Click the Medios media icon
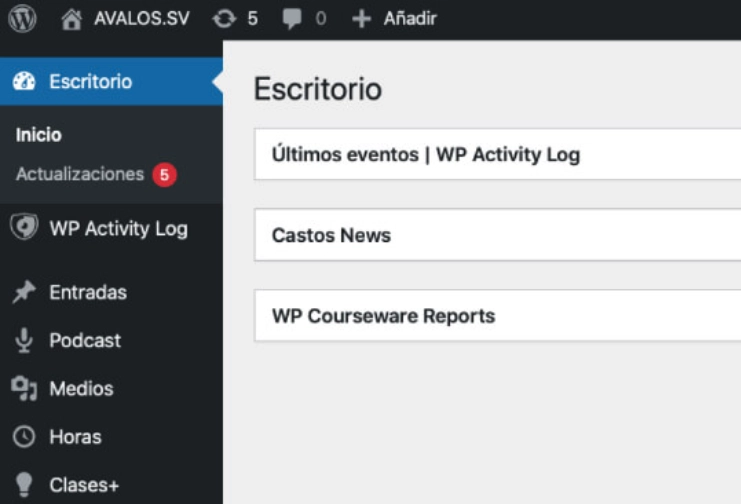Viewport: 741px width, 504px height. [24, 389]
